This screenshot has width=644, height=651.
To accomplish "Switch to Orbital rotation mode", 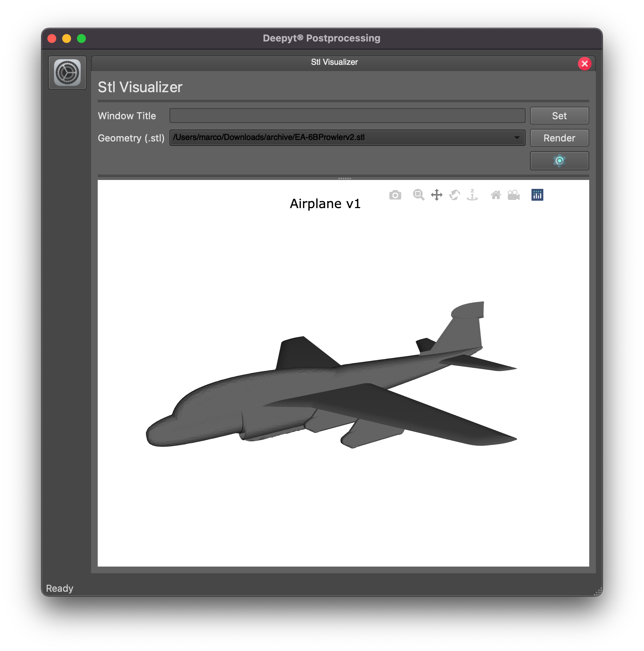I will point(455,195).
